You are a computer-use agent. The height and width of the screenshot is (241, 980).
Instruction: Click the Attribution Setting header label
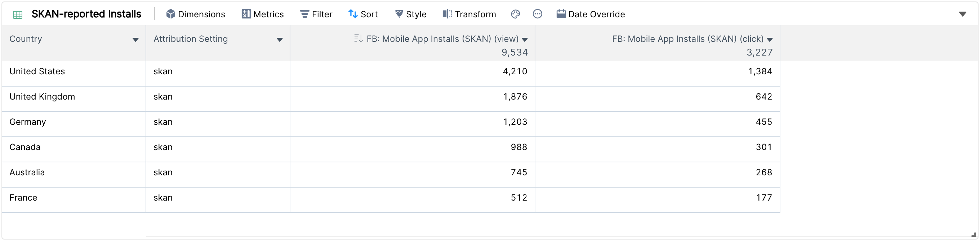pos(191,39)
